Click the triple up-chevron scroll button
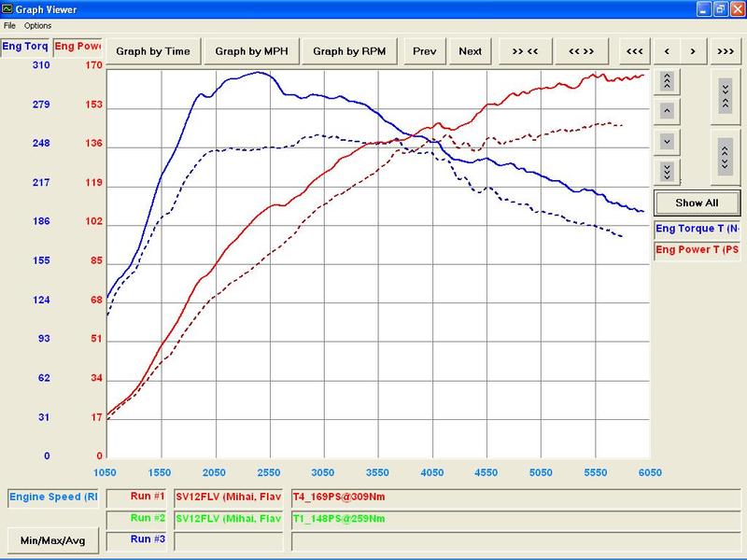Image resolution: width=747 pixels, height=560 pixels. pyautogui.click(x=667, y=81)
